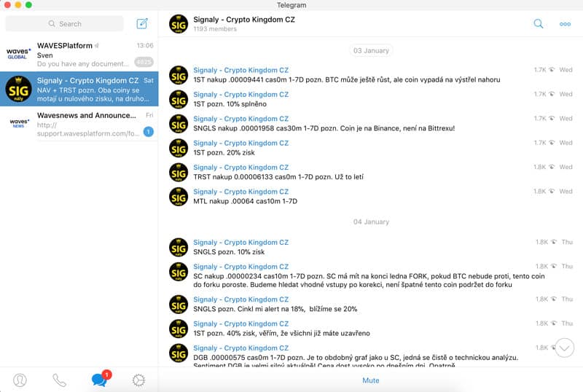Screen dimensions: 583x392
Task: Click the yellow minimize window button
Action: click(x=17, y=5)
